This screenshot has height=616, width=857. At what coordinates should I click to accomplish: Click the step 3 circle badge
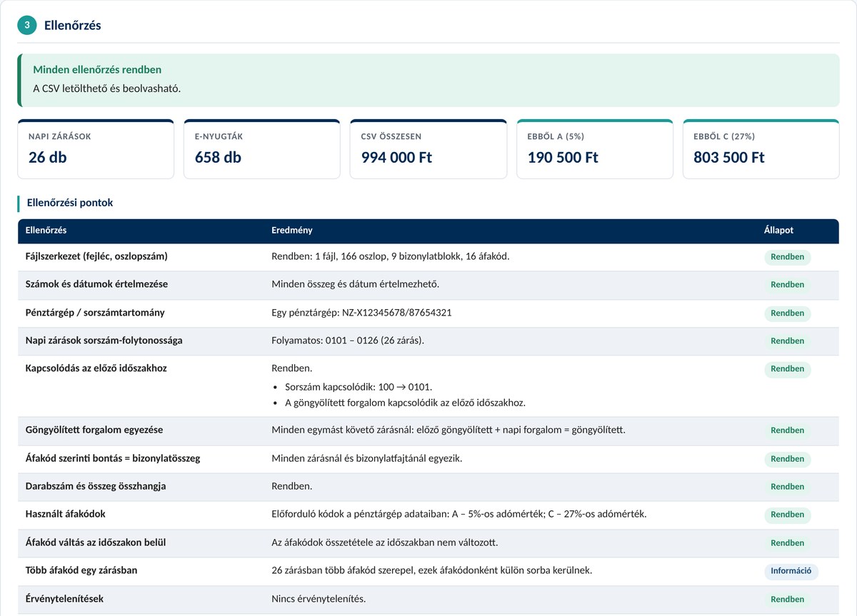[27, 25]
